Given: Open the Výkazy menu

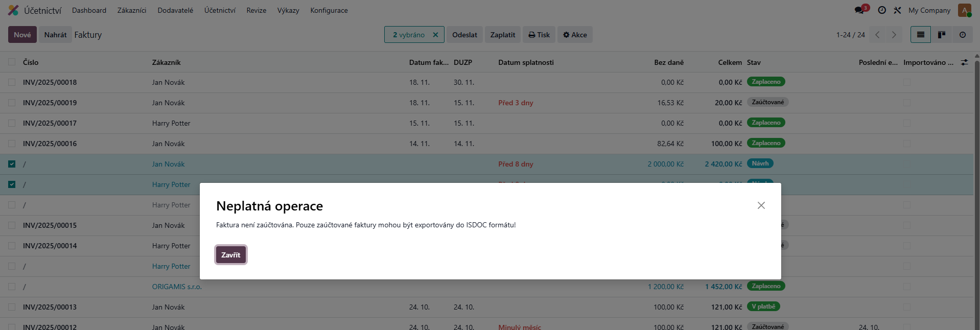Looking at the screenshot, I should click(x=288, y=10).
